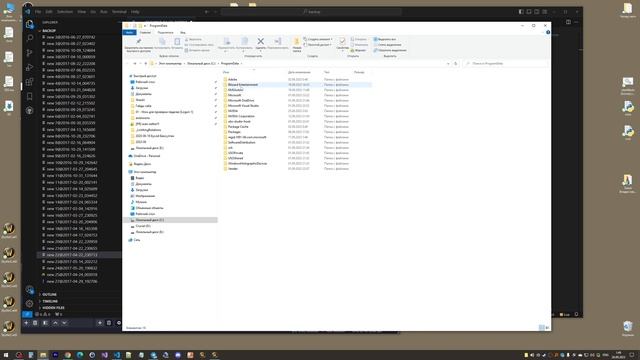This screenshot has height=360, width=640.
Task: Click the Тип column header
Action: pos(327,72)
